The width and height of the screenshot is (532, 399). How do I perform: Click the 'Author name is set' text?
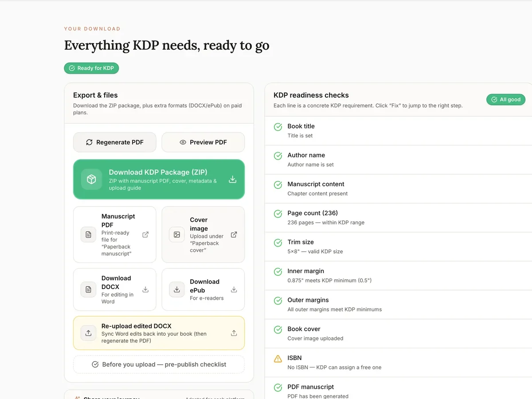tap(310, 164)
